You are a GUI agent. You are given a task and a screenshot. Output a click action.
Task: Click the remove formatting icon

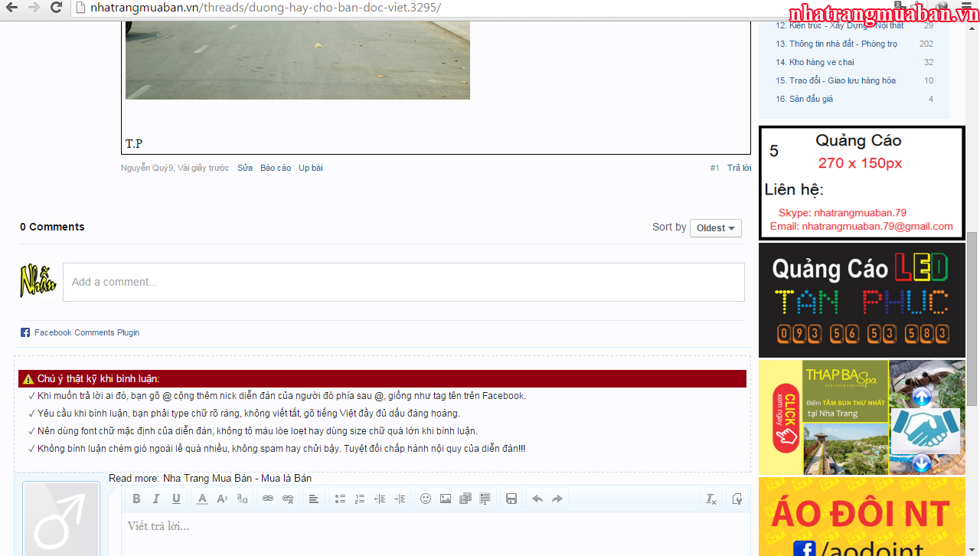[x=710, y=499]
